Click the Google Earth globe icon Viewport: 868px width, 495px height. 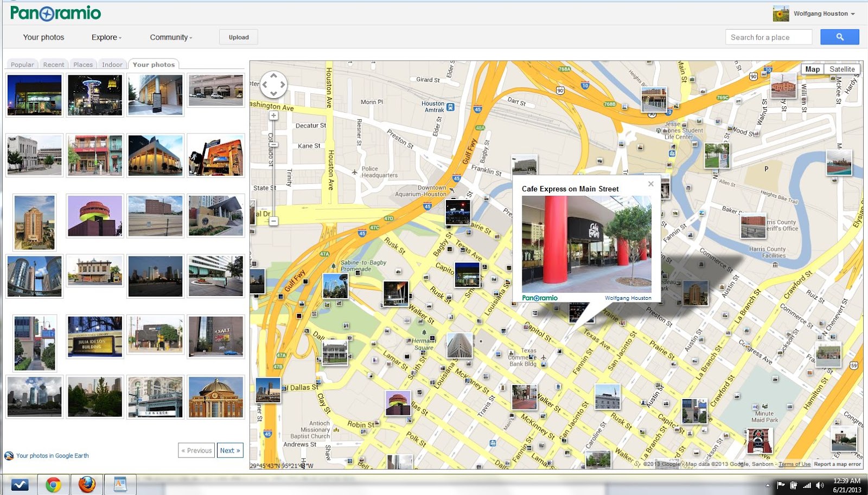pyautogui.click(x=9, y=456)
